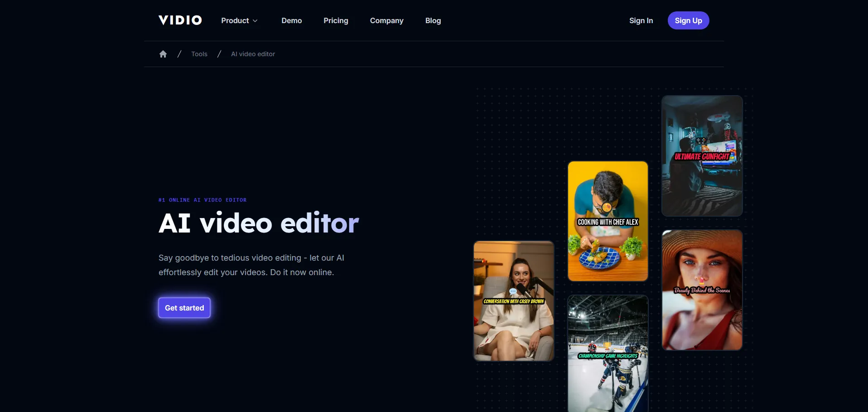Image resolution: width=868 pixels, height=412 pixels.
Task: Visit the Blog
Action: click(433, 21)
